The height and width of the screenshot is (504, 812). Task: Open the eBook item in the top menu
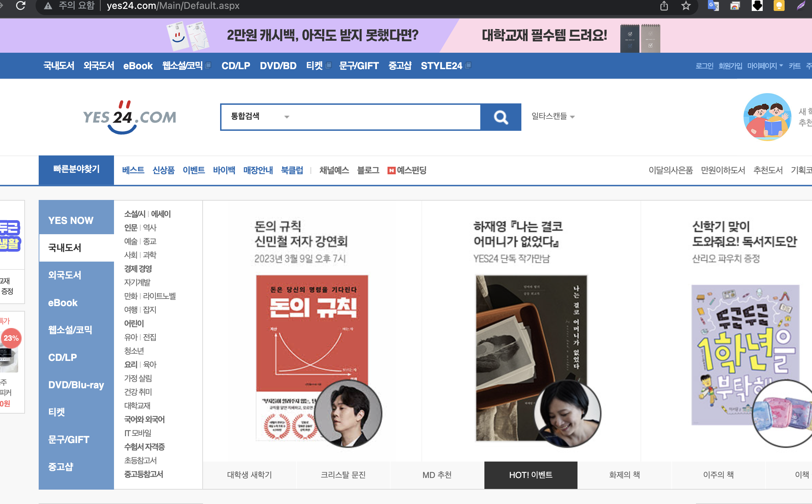pyautogui.click(x=138, y=66)
